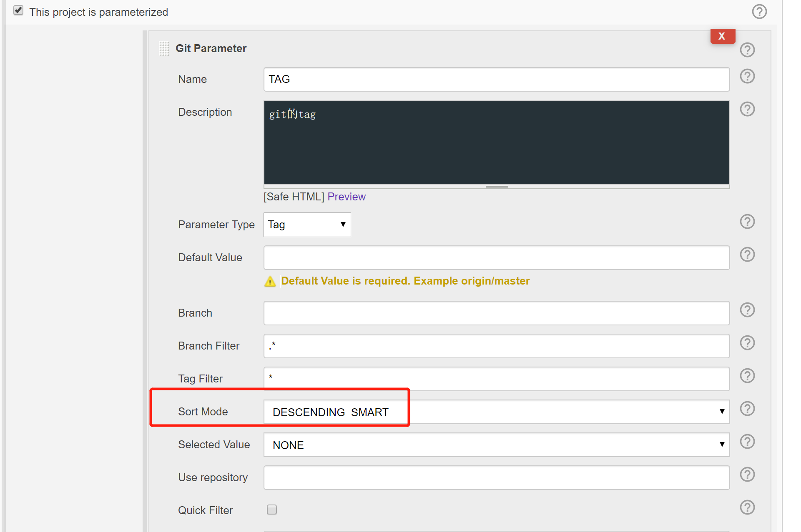
Task: Open help for Description field
Action: (x=747, y=110)
